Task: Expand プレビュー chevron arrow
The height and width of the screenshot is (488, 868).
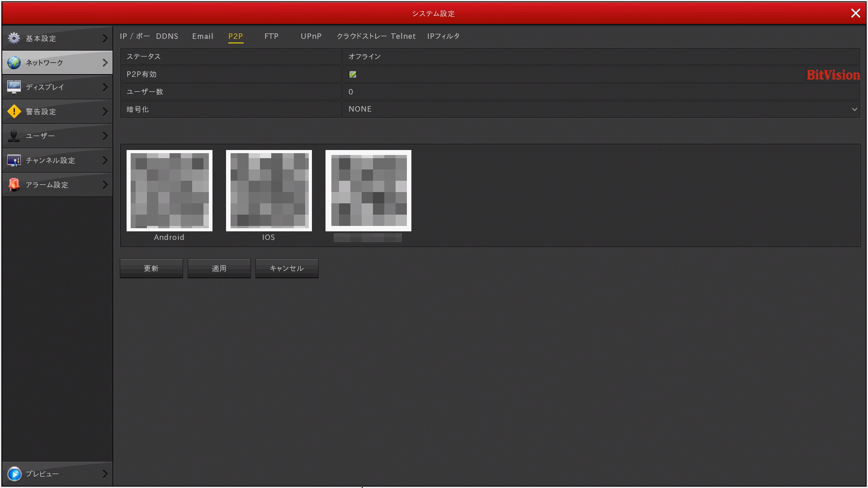Action: point(105,474)
